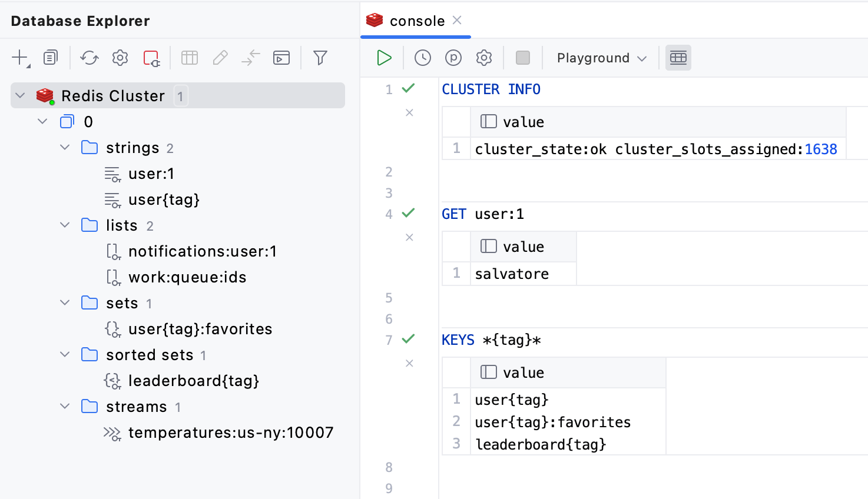Collapse the sorted sets folder

(65, 354)
